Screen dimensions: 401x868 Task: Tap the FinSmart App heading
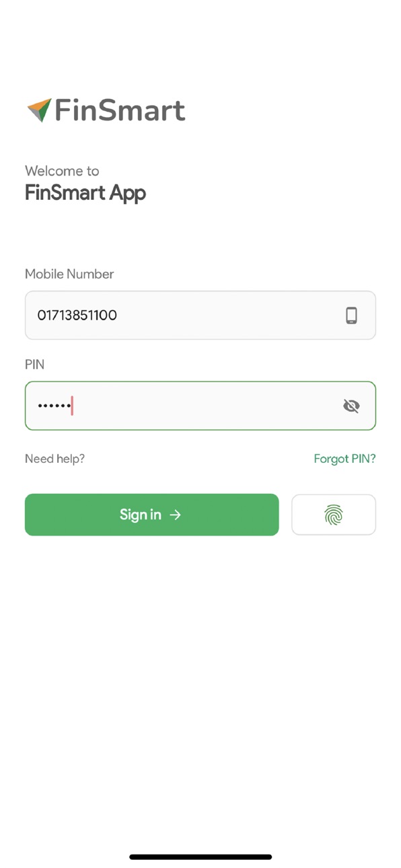pos(85,193)
